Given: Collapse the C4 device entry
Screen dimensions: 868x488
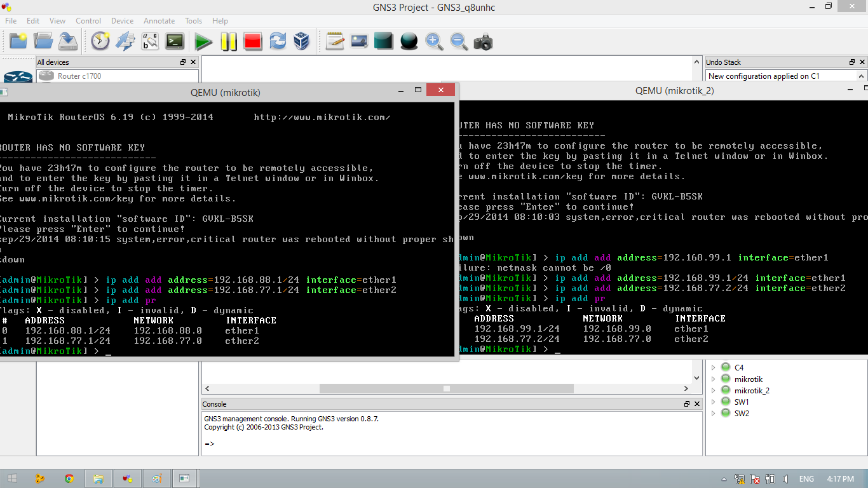Looking at the screenshot, I should coord(714,367).
